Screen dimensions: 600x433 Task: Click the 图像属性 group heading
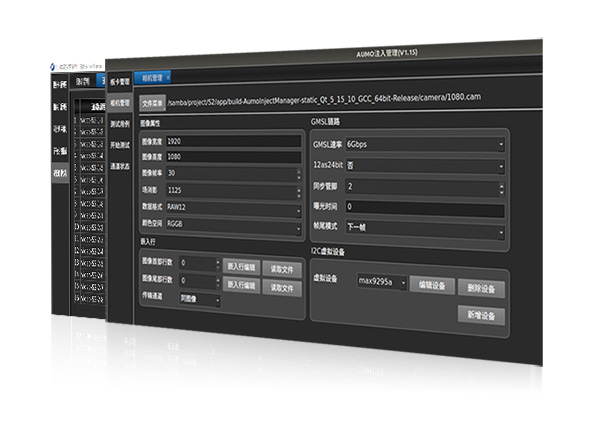(150, 123)
